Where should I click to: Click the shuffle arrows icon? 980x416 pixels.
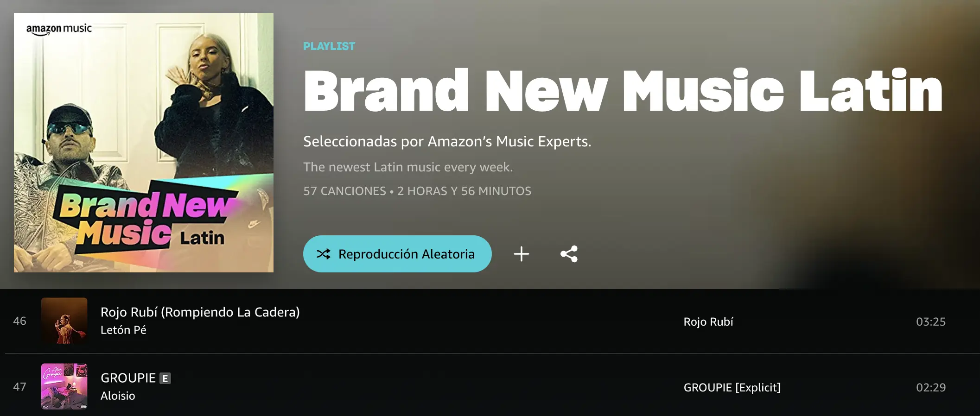pyautogui.click(x=324, y=254)
